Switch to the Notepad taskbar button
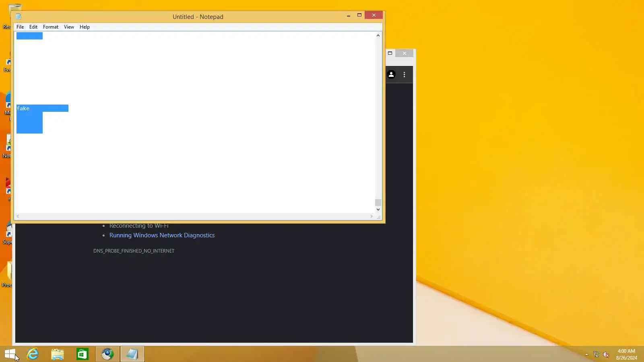Screen dimensions: 644x362 click(132, 354)
